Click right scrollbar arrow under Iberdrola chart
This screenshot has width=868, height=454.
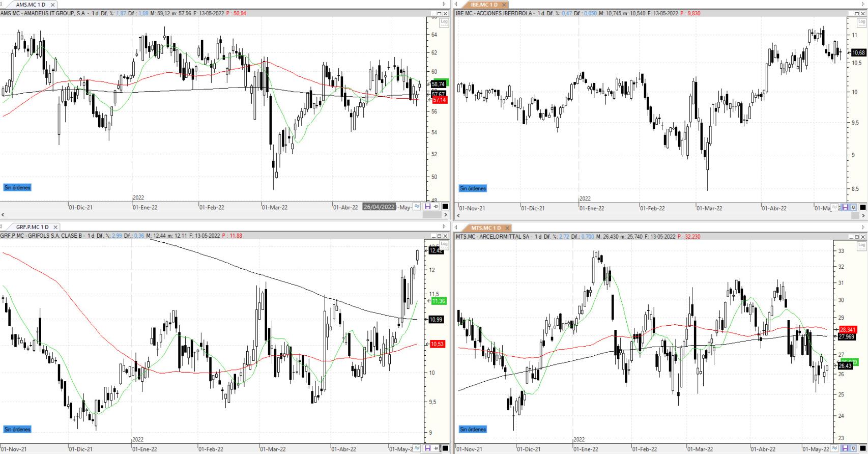pos(863,216)
